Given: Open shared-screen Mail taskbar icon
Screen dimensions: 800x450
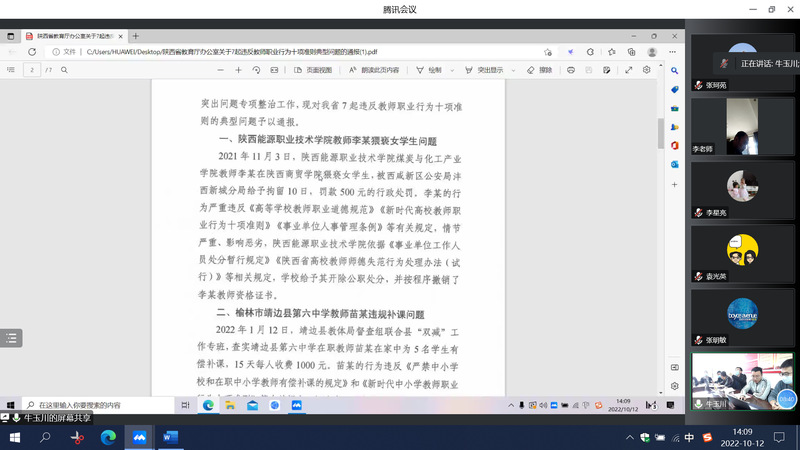Looking at the screenshot, I should coord(253,405).
